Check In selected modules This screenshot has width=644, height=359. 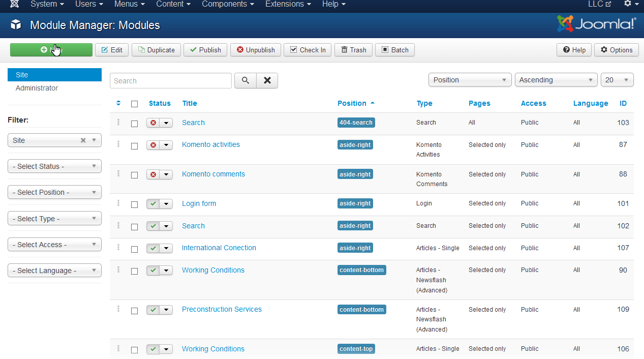[x=307, y=50]
